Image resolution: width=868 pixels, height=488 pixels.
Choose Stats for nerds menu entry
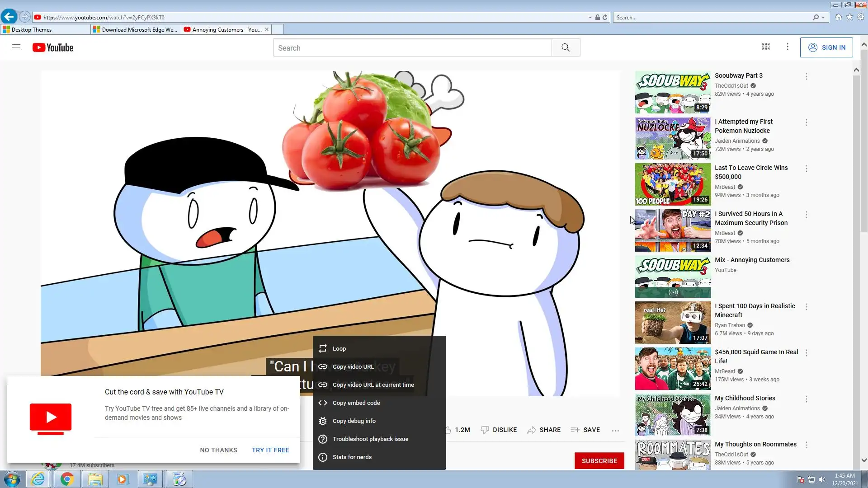point(352,457)
